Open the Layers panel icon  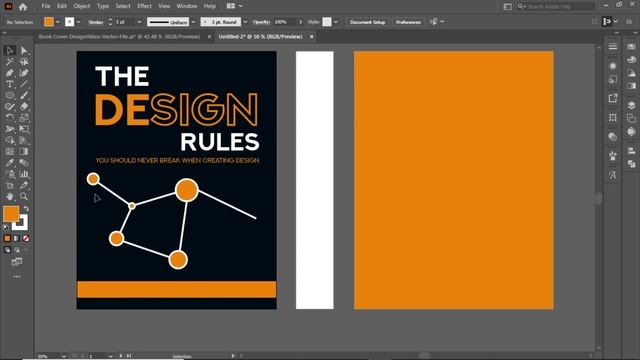(631, 105)
